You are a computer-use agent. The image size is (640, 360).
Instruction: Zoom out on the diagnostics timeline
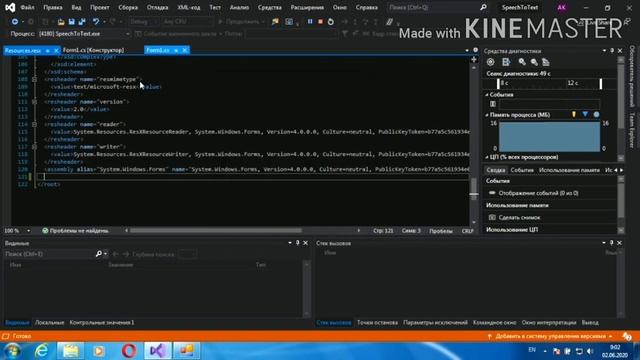pyautogui.click(x=534, y=62)
